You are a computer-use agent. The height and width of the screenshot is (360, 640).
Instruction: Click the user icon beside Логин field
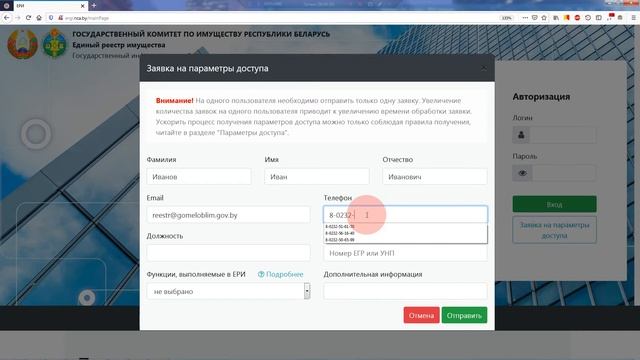(521, 135)
